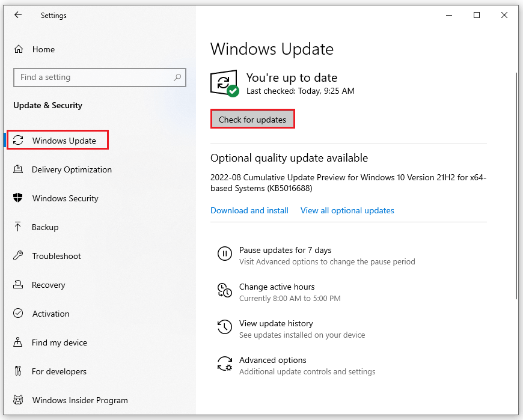Click the Advanced options gear icon
The image size is (523, 420).
(225, 364)
